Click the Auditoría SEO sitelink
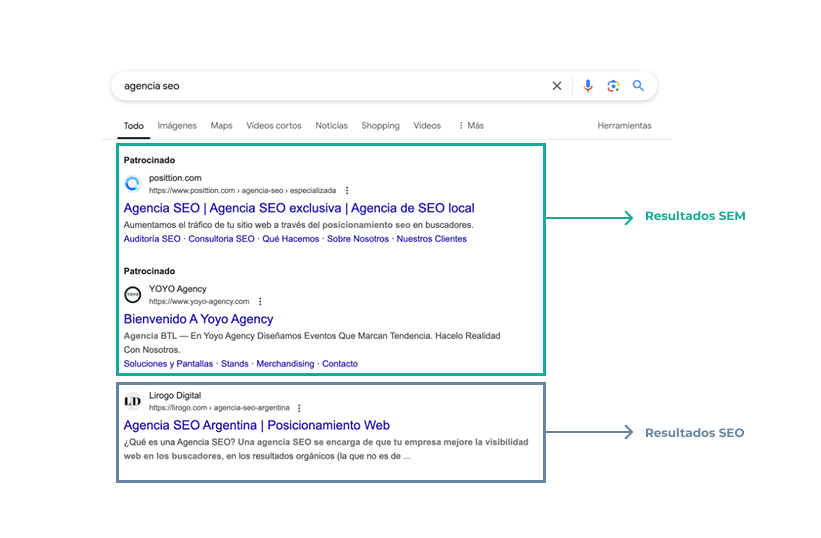The image size is (821, 538). (152, 239)
